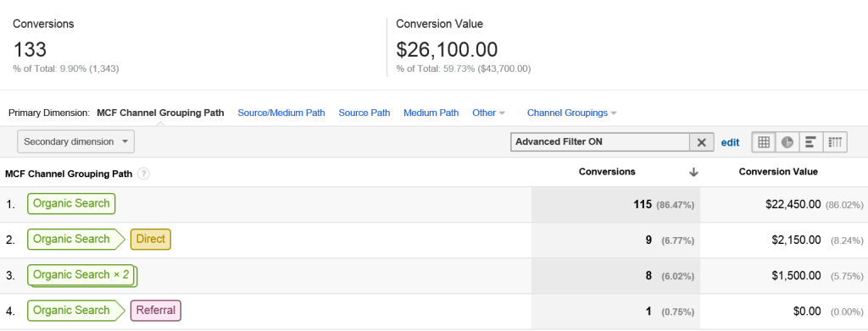Click Organic Search tag in row 1
Screen dimensions: 868x331
pyautogui.click(x=71, y=203)
